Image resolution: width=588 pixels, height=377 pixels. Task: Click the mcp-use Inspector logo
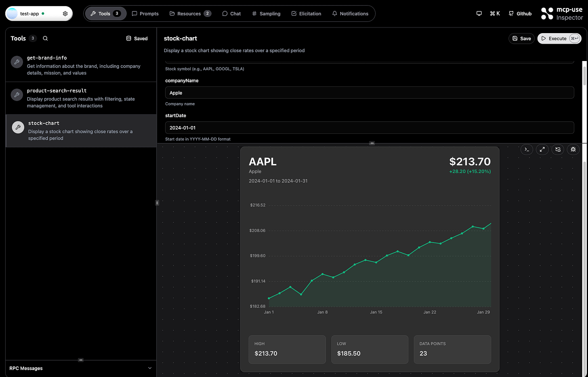[x=562, y=14]
